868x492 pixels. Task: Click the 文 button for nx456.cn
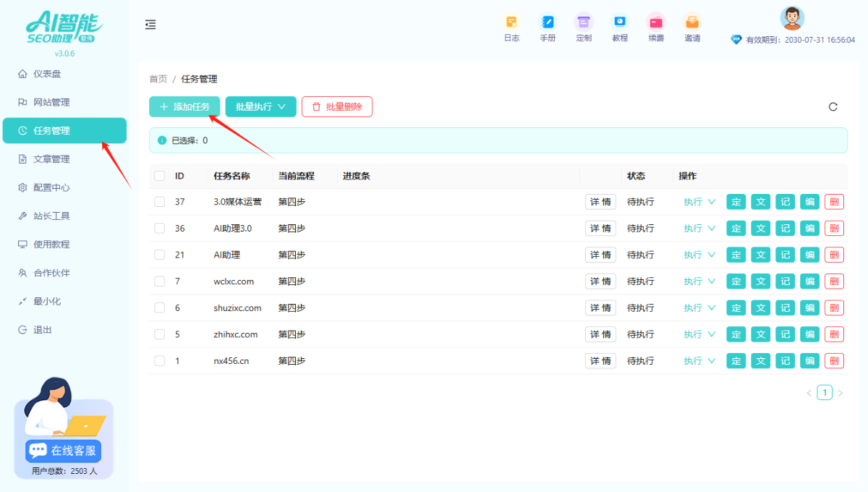tap(760, 360)
